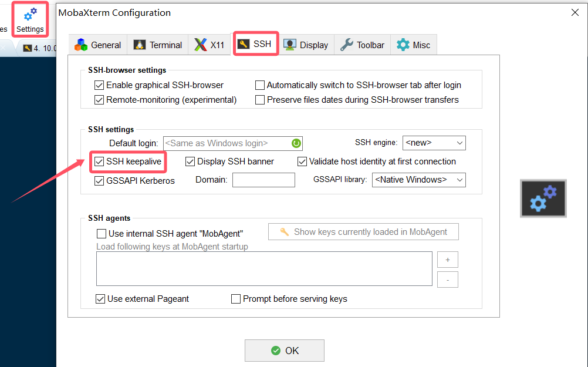The image size is (588, 367).
Task: Open the Terminal configuration tab
Action: pos(157,45)
